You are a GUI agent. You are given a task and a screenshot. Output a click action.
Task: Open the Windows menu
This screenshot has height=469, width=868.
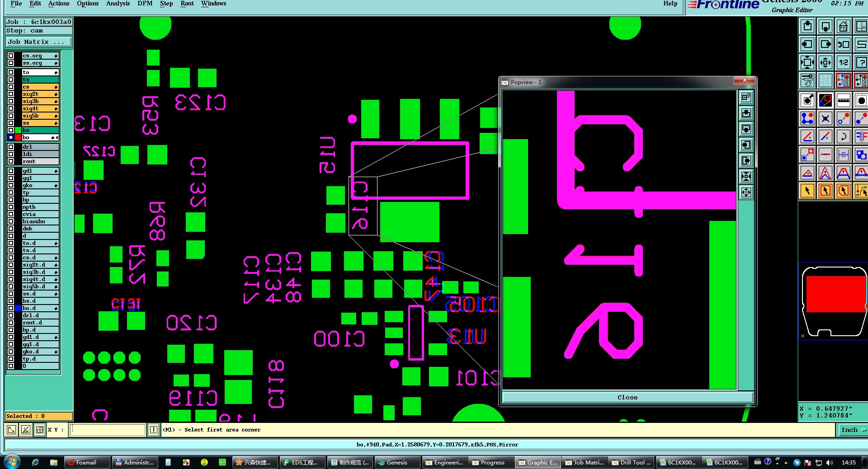pos(214,4)
